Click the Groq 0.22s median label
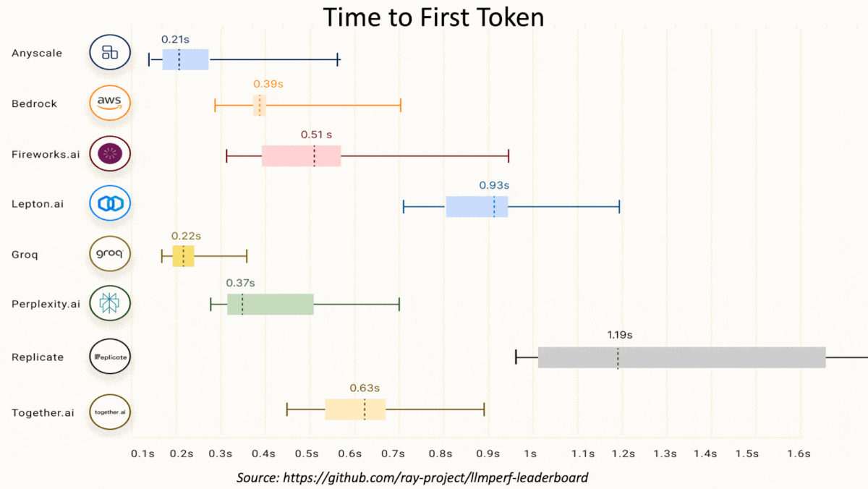 tap(186, 236)
